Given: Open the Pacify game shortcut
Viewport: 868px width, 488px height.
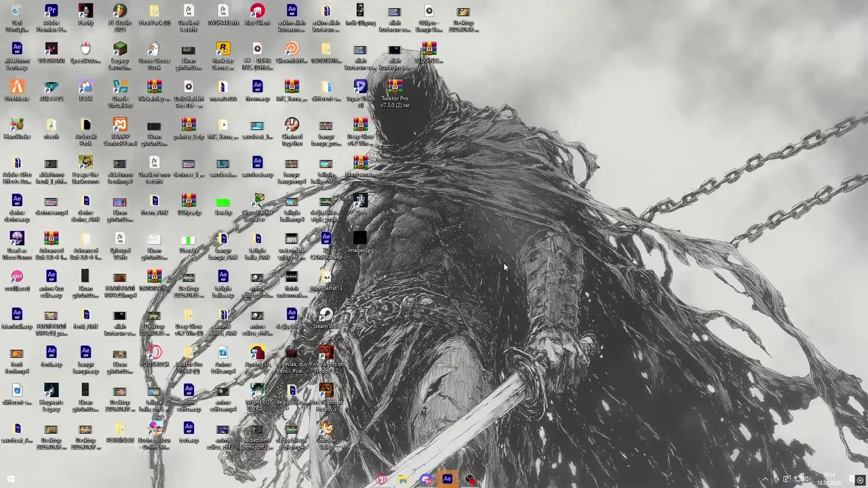Looking at the screenshot, I should (85, 15).
